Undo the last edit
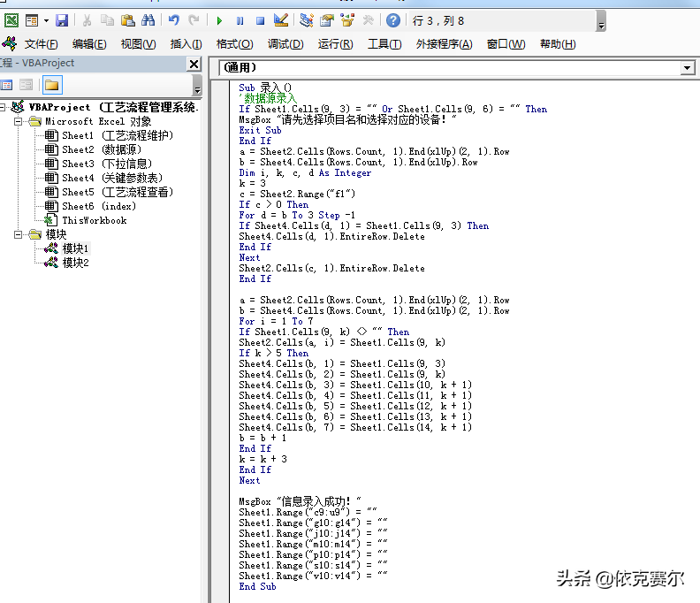Viewport: 700px width, 603px height. pyautogui.click(x=173, y=20)
